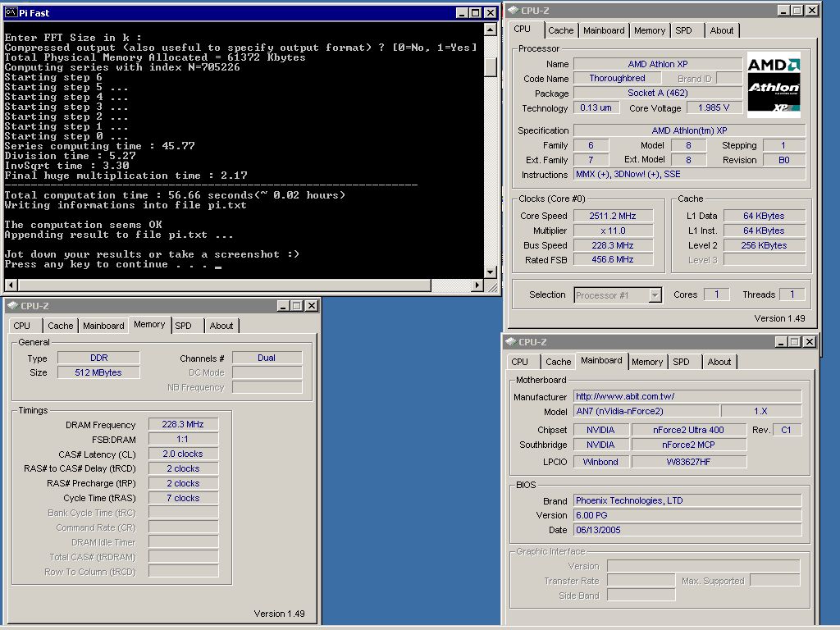Click the Core Voltage value 1.985 V
The image size is (840, 630).
click(714, 107)
